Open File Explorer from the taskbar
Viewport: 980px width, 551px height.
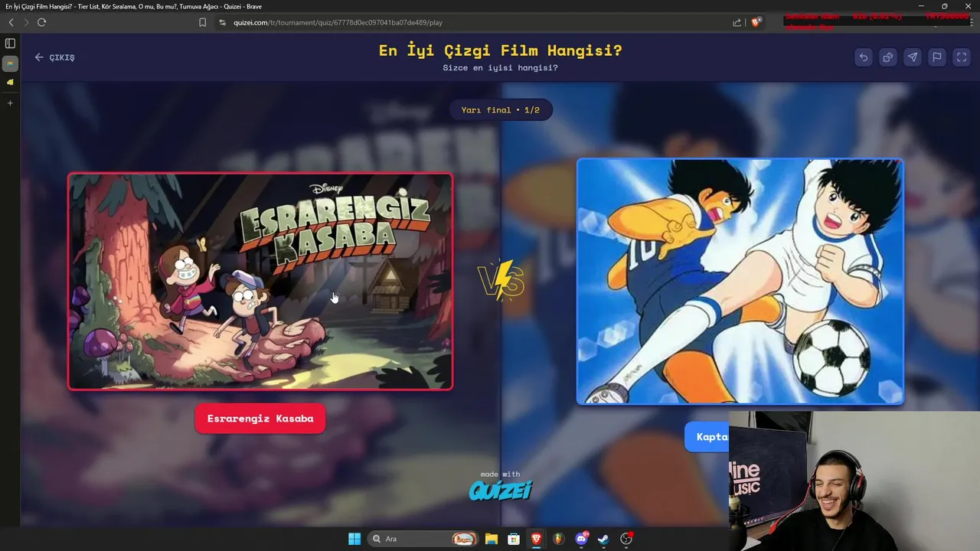[491, 539]
